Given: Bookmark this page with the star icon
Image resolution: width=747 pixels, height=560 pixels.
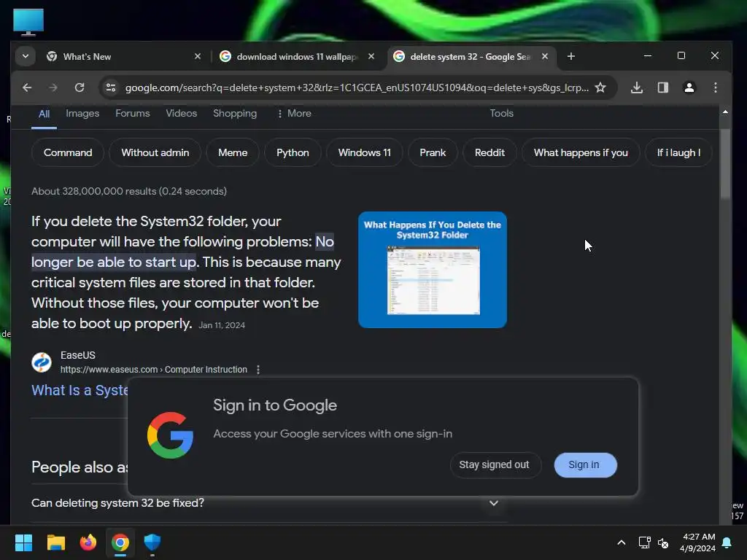Looking at the screenshot, I should pyautogui.click(x=600, y=87).
